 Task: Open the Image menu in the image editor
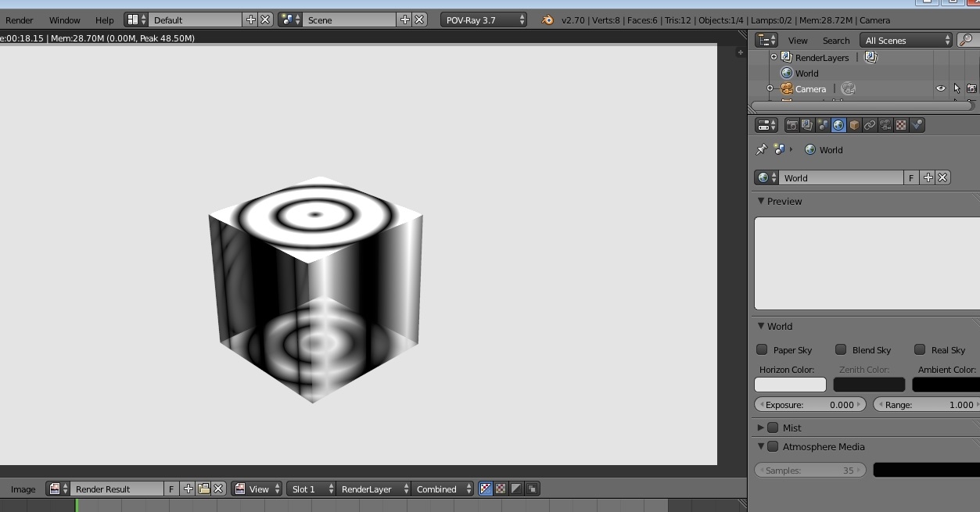[x=23, y=489]
